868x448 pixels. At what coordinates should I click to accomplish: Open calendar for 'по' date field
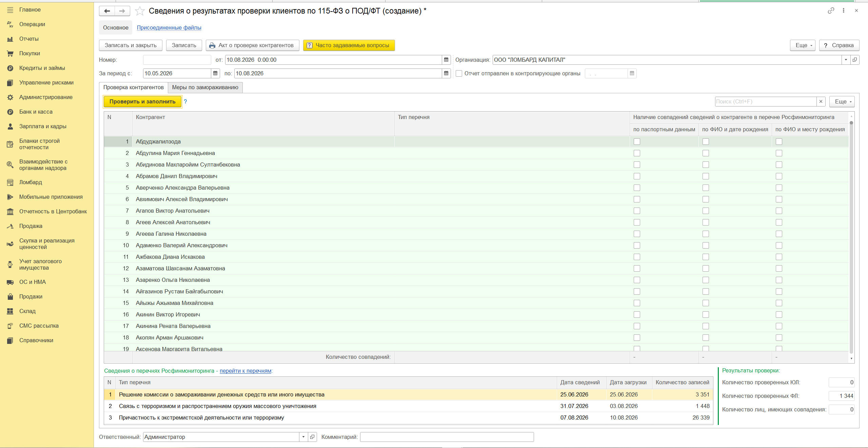pyautogui.click(x=446, y=74)
